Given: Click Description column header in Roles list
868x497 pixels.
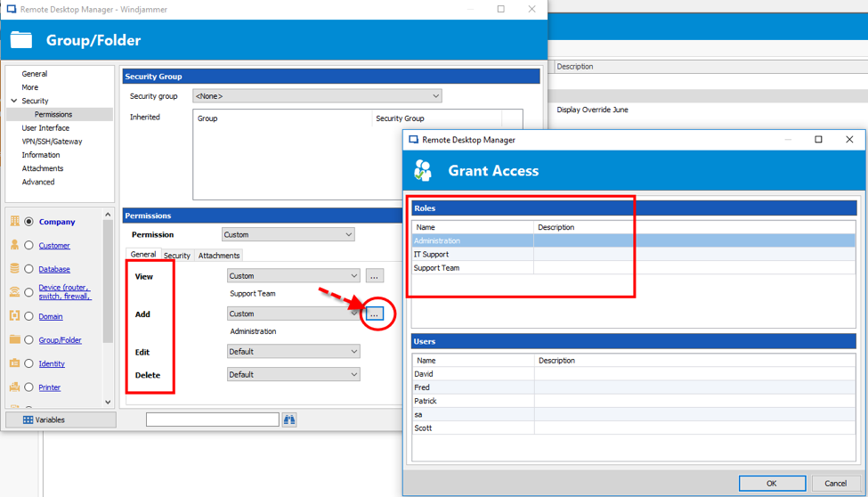Looking at the screenshot, I should pyautogui.click(x=694, y=227).
